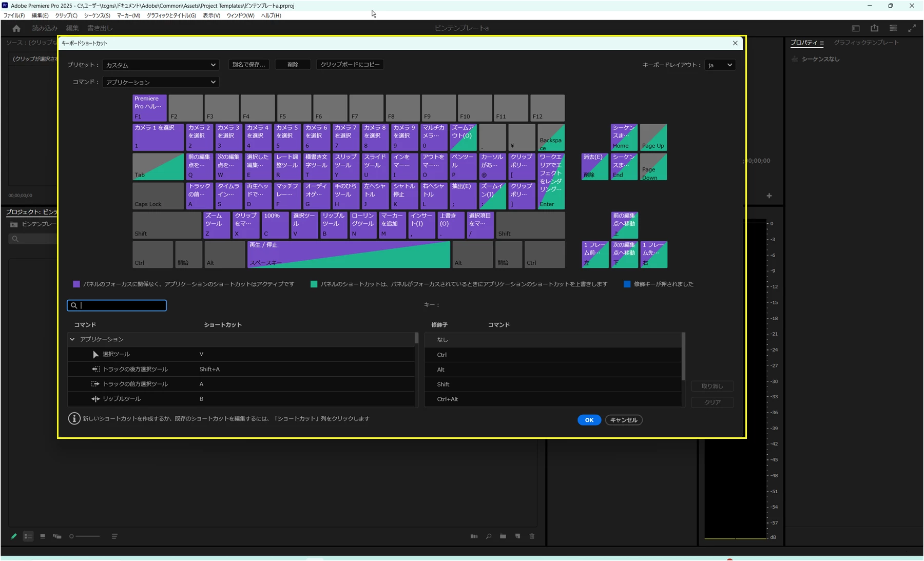
Task: Open the keyboard layout dropdown showing ja
Action: point(720,65)
